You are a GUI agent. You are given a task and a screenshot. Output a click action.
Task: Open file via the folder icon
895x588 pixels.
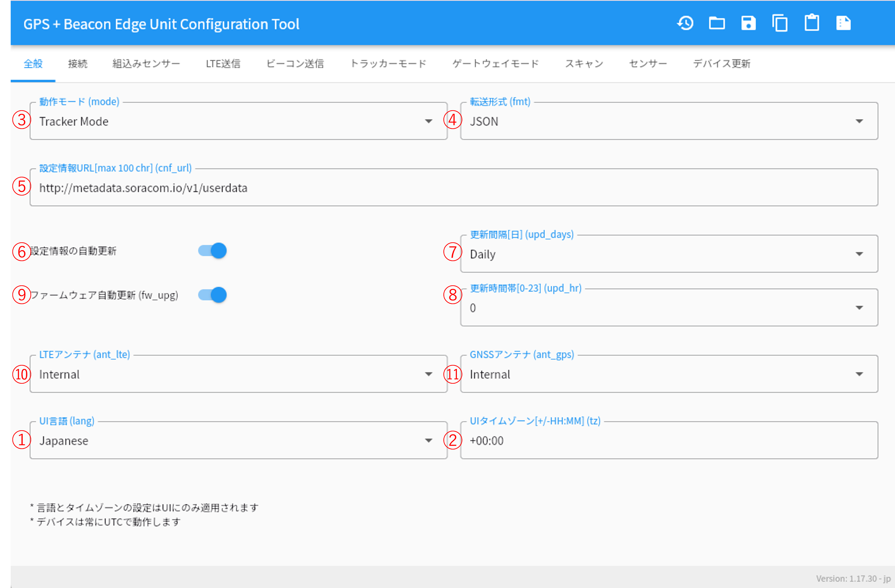point(717,23)
